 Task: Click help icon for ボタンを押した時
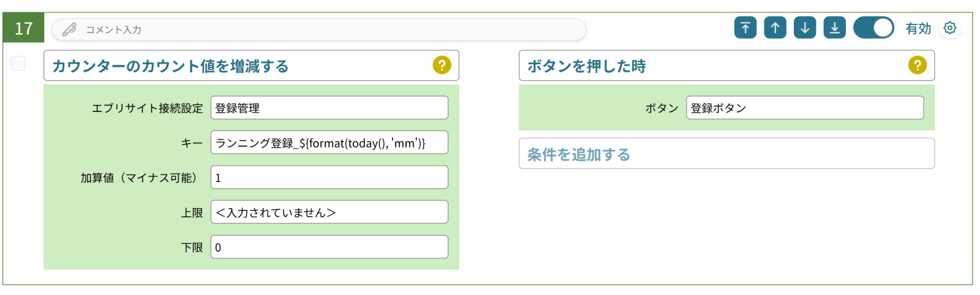[917, 65]
